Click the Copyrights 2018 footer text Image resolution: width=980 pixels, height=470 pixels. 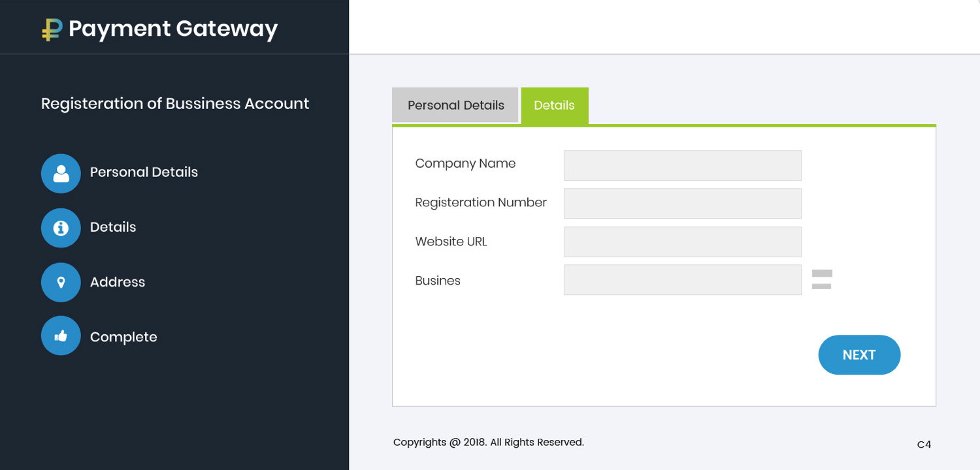click(488, 442)
